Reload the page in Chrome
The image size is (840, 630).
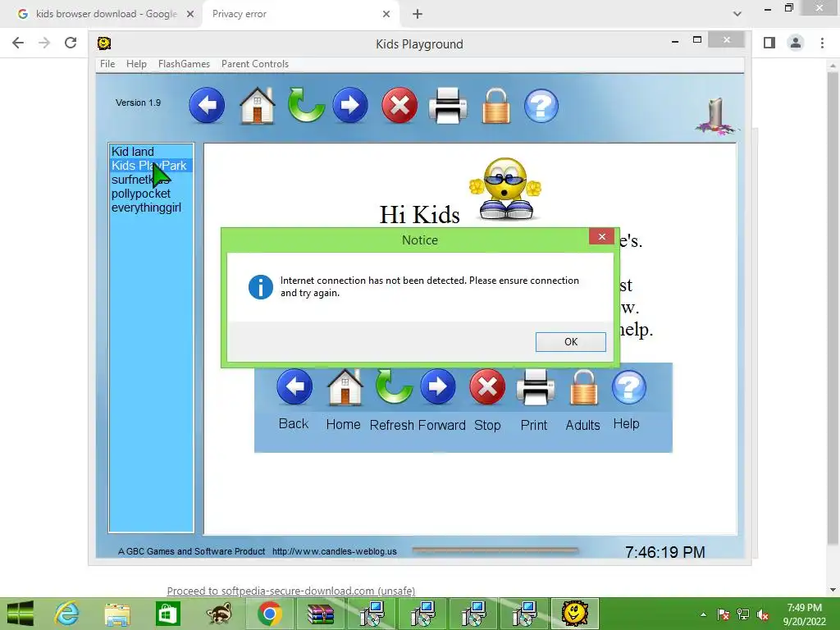[x=71, y=43]
